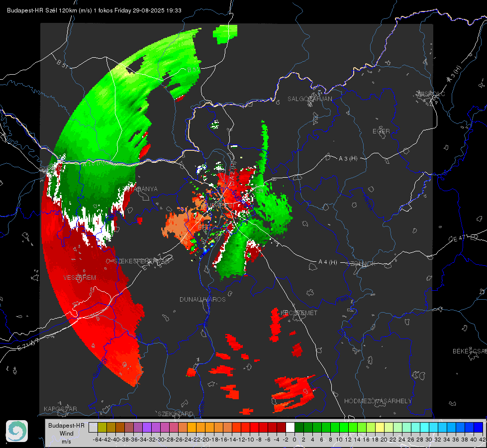Select the deep blue 40-42 legend swatch
487x448 pixels.
point(479,428)
